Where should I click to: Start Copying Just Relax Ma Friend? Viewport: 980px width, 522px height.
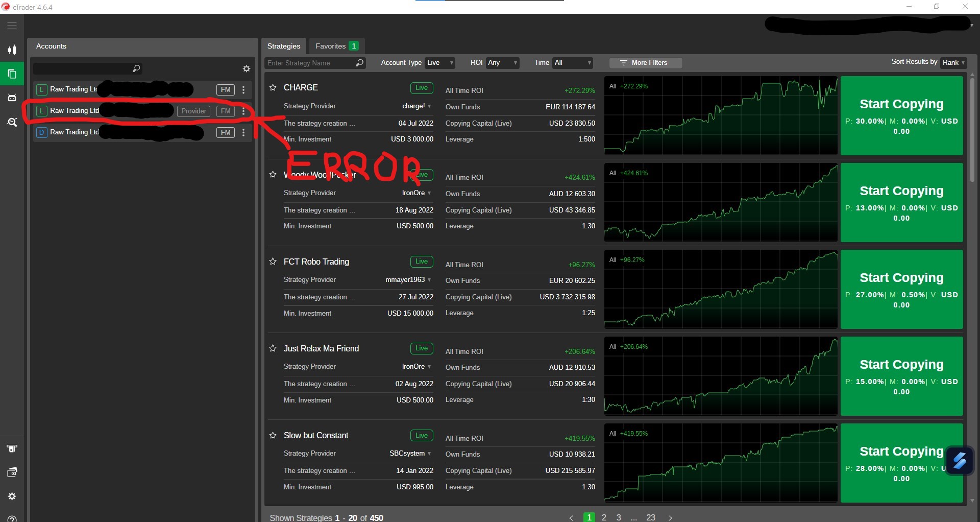click(x=901, y=376)
